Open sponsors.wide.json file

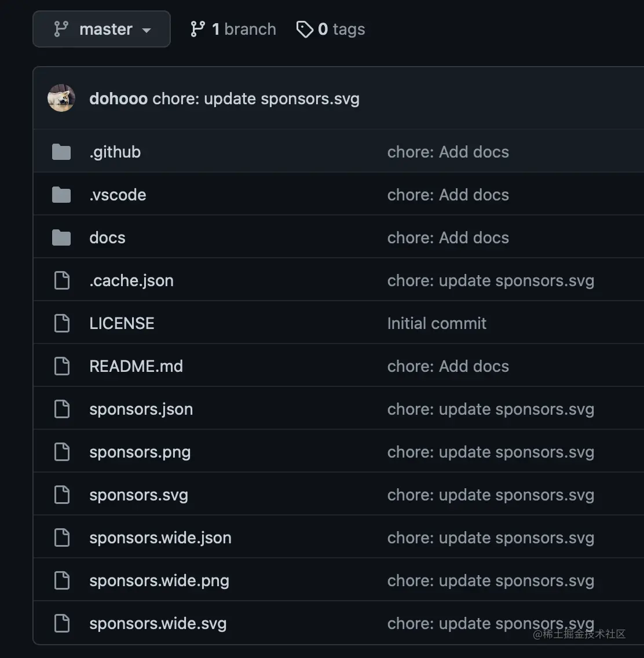[x=160, y=538]
